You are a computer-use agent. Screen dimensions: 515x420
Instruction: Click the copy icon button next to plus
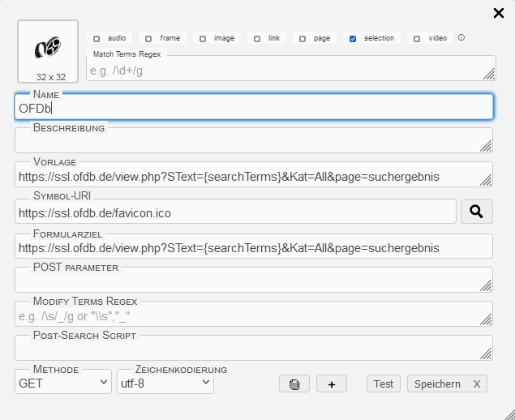point(294,384)
